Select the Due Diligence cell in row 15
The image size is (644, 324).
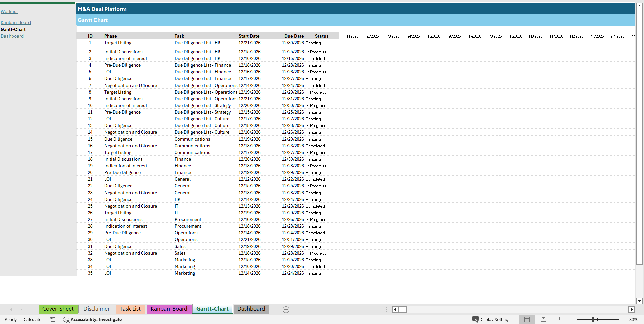pyautogui.click(x=118, y=139)
